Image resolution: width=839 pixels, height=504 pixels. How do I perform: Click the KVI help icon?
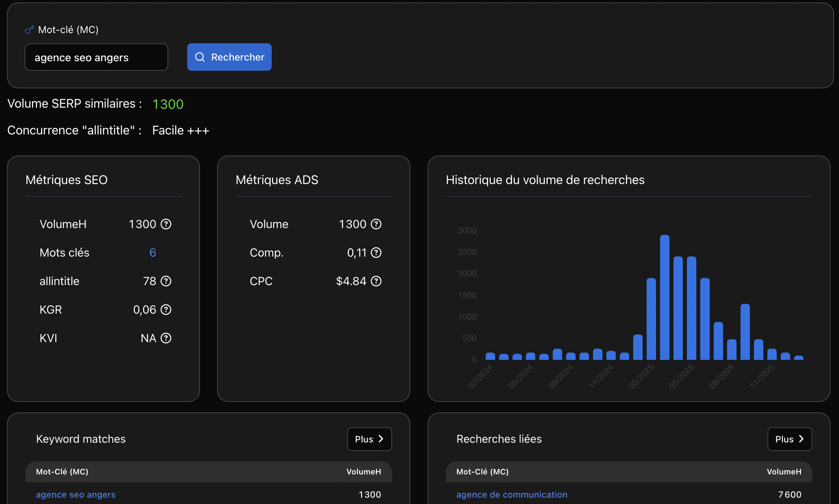coord(166,338)
